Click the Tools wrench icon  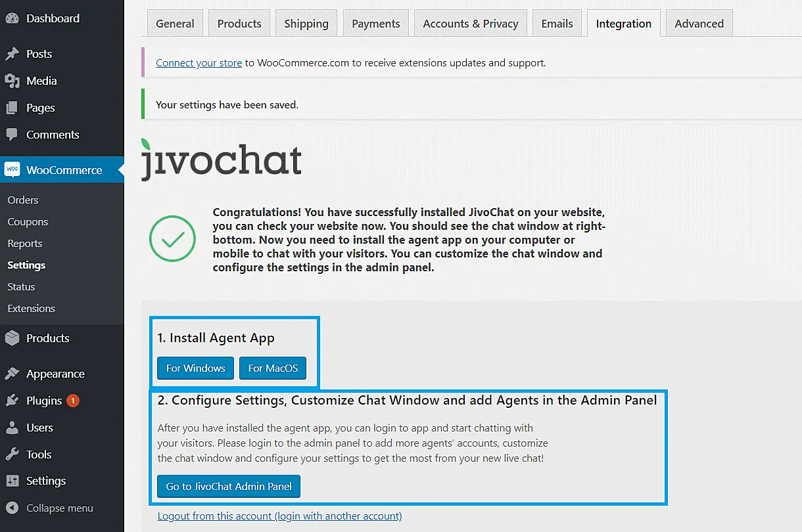[12, 454]
